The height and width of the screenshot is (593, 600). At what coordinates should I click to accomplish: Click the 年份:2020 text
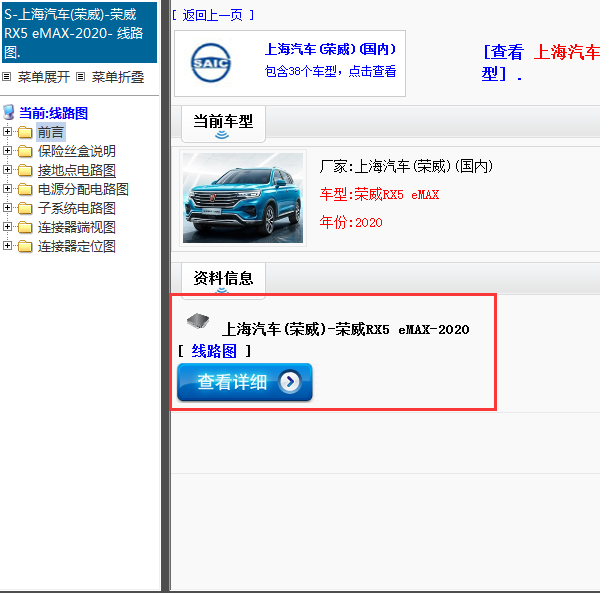point(351,222)
